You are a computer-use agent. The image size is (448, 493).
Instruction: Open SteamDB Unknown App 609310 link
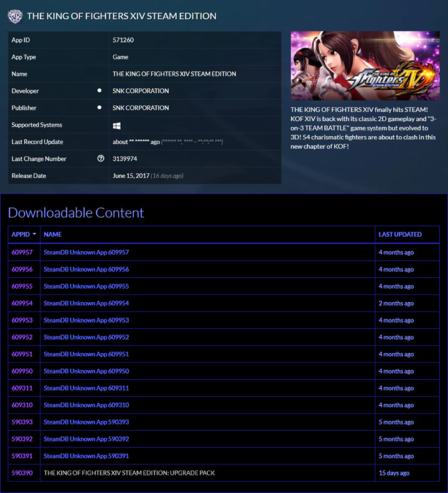pos(86,405)
